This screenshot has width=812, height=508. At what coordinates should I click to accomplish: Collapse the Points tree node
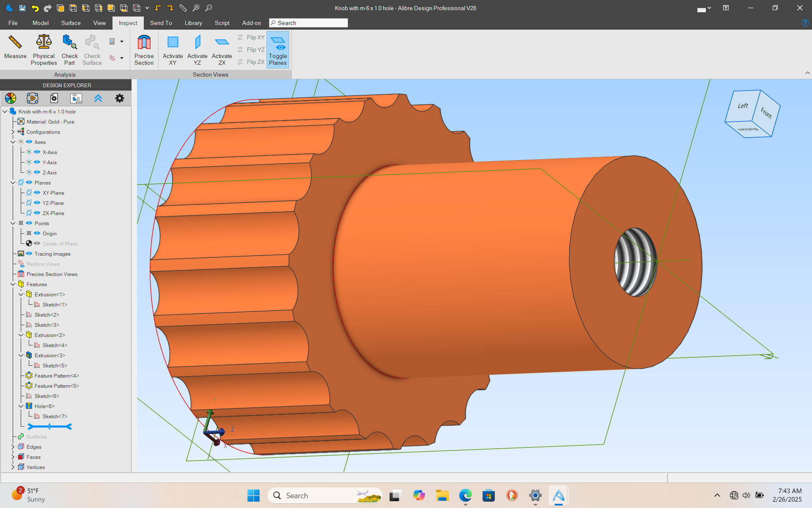13,224
